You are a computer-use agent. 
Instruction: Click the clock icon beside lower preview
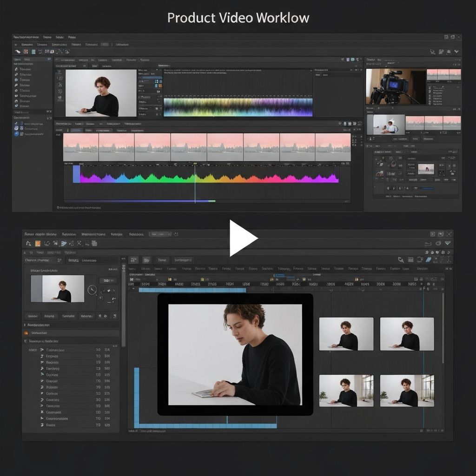[x=92, y=291]
